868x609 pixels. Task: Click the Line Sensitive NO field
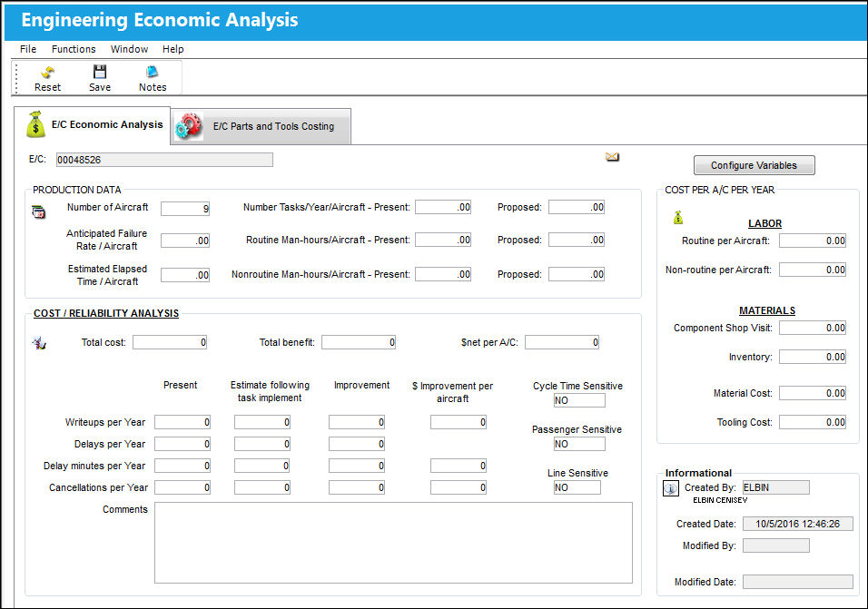(577, 488)
